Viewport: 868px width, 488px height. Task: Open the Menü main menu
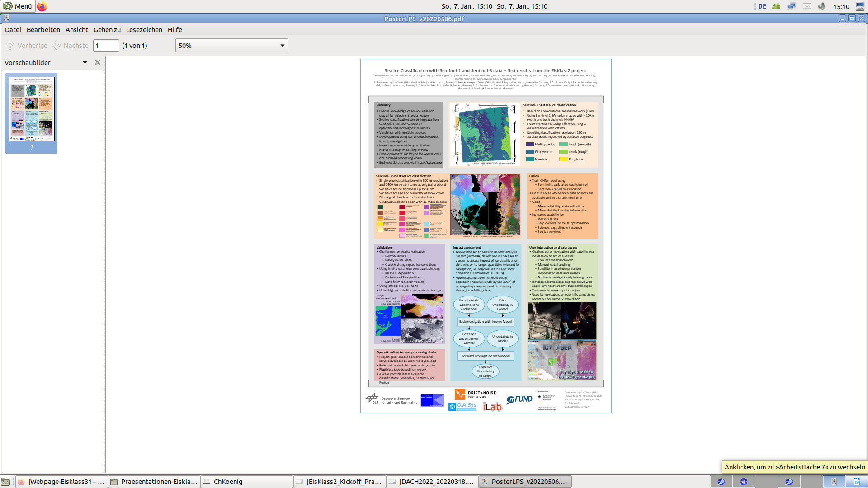(x=18, y=6)
